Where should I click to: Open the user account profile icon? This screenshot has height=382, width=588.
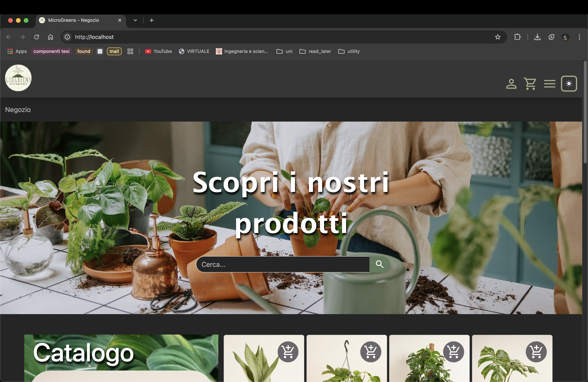click(x=511, y=84)
